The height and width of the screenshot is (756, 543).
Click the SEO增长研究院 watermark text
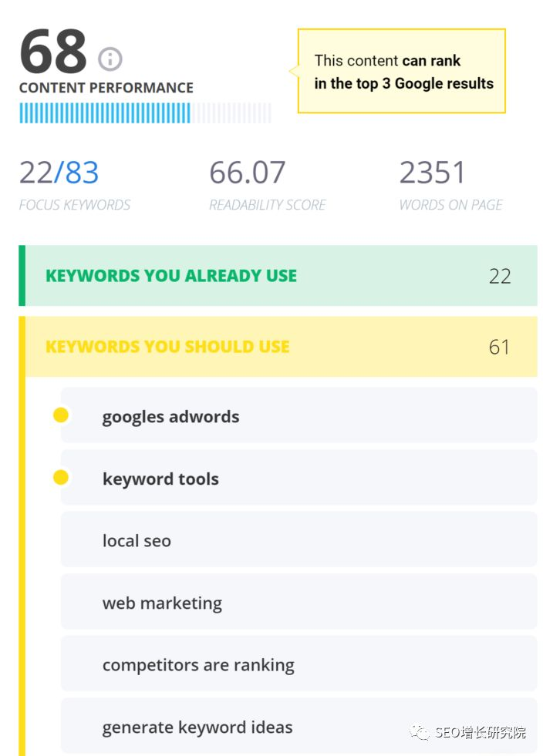pos(481,732)
